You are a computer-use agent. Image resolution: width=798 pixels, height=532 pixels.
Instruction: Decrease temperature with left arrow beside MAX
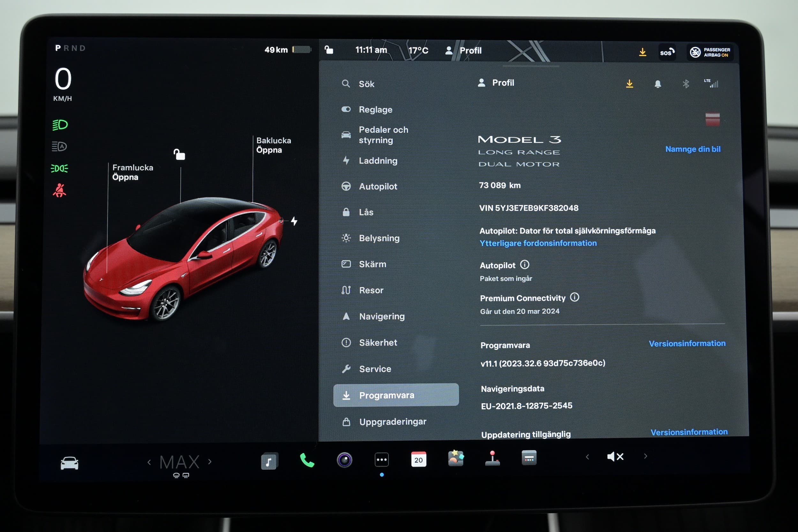[149, 462]
